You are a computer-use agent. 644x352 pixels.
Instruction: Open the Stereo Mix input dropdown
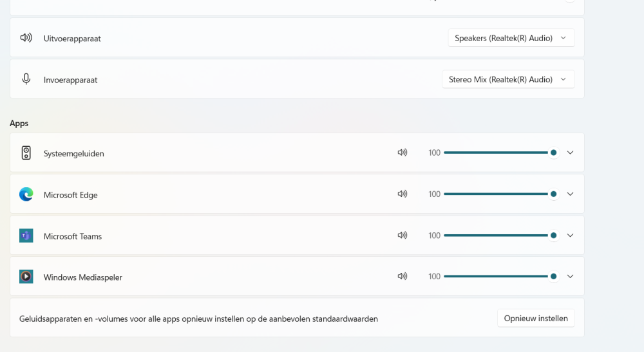tap(507, 79)
